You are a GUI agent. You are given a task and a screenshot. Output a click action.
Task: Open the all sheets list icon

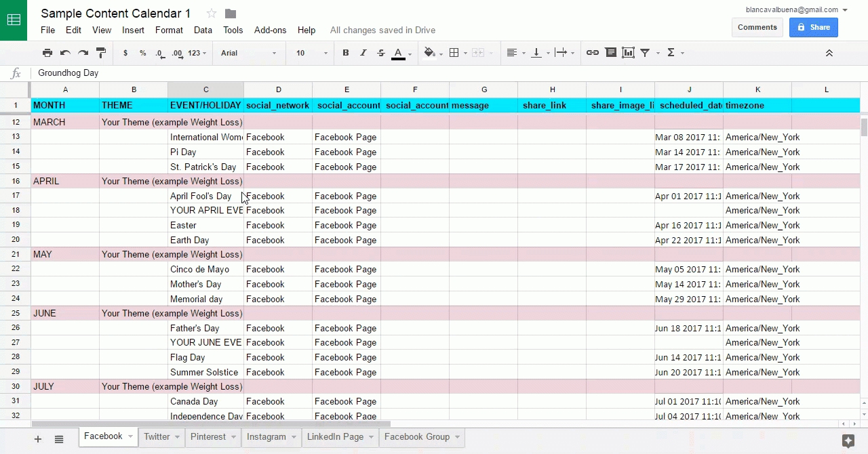coord(59,439)
